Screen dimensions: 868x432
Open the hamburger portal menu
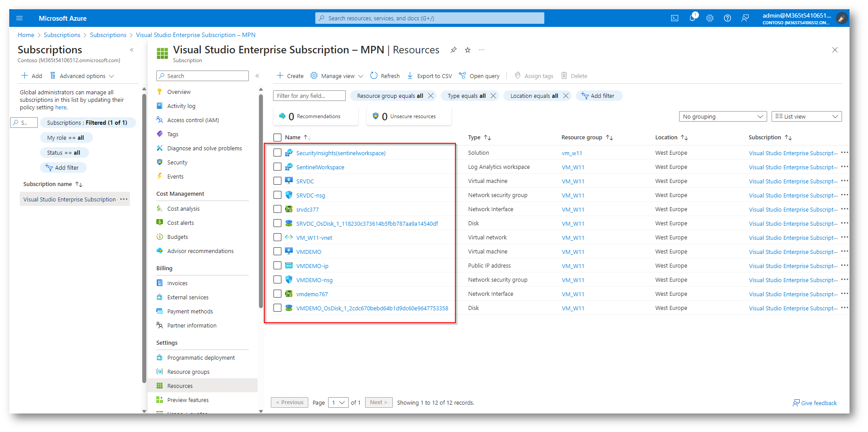coord(19,18)
